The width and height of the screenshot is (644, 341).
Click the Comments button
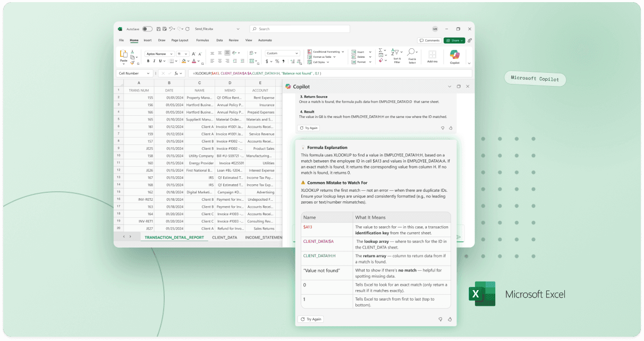pos(429,40)
